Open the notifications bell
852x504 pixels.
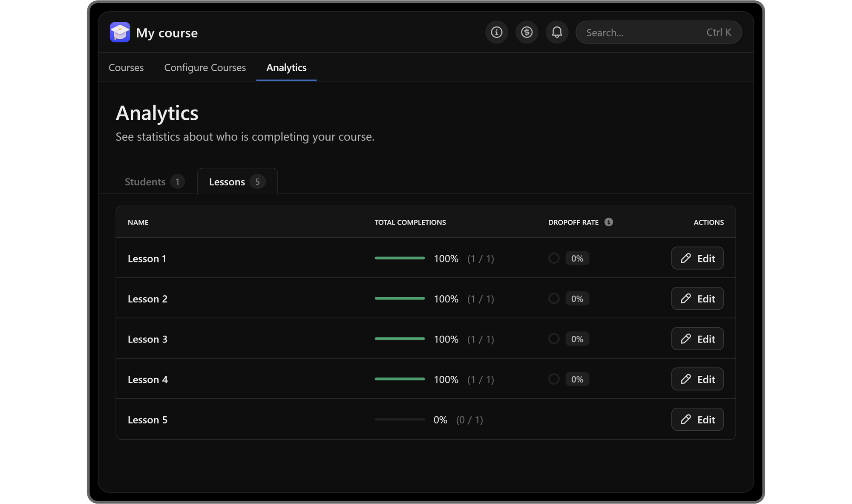[557, 32]
